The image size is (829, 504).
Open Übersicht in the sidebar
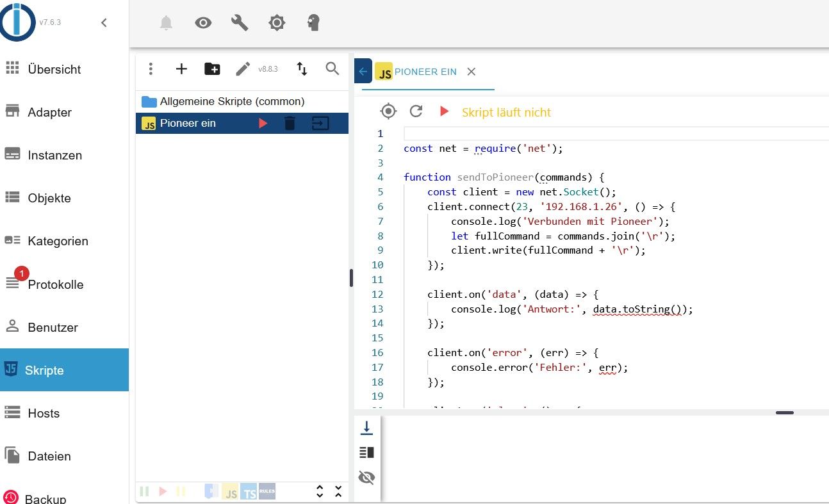(64, 69)
